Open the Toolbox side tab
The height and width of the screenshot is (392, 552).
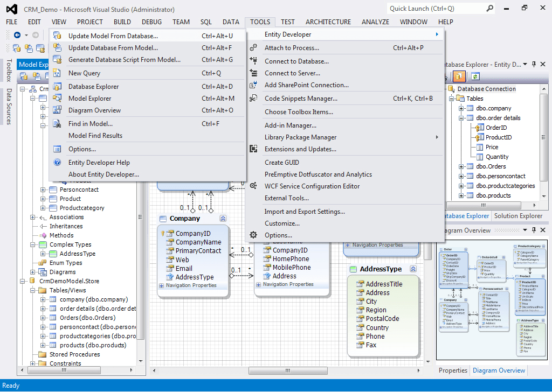9,71
